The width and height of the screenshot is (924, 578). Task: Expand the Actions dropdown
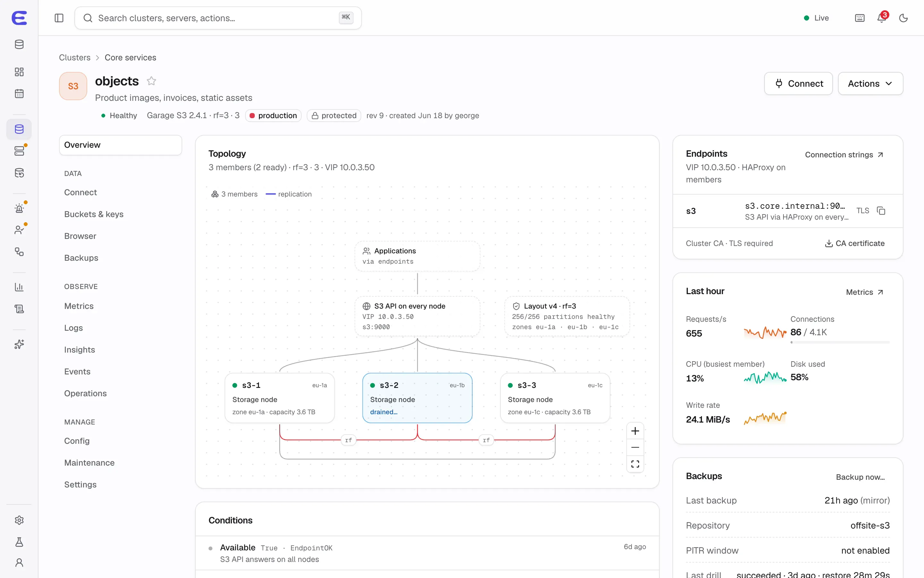(870, 83)
